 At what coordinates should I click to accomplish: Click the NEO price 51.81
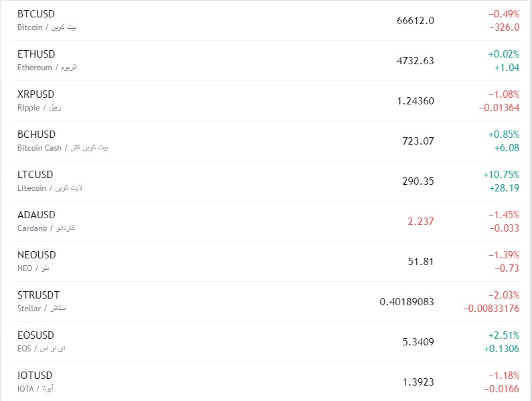pyautogui.click(x=420, y=262)
